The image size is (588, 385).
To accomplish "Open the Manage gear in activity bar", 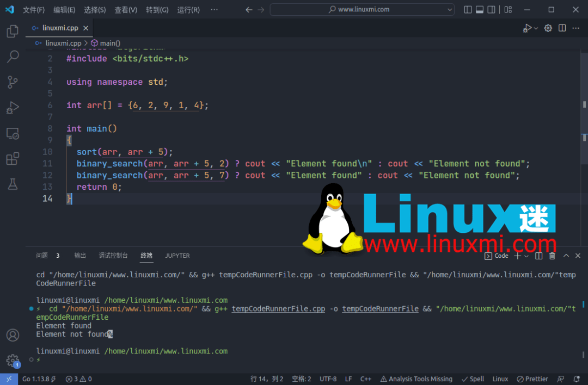I will (13, 361).
